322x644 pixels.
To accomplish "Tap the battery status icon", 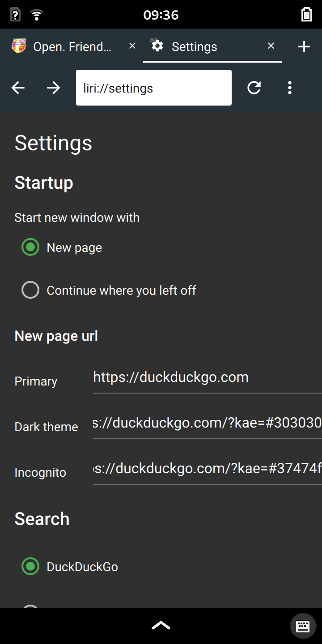I will click(x=306, y=15).
